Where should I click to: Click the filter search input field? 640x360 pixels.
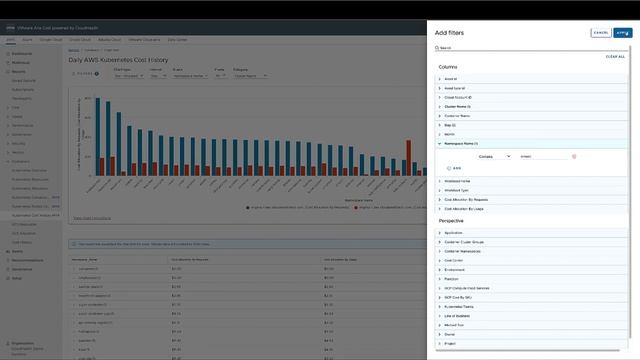(x=531, y=48)
